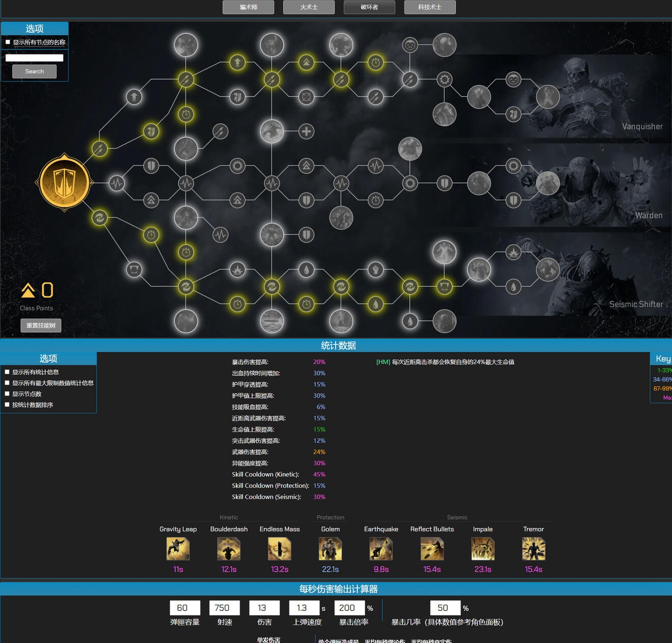672x643 pixels.
Task: Deselect the highlighted droplet node
Action: (375, 304)
